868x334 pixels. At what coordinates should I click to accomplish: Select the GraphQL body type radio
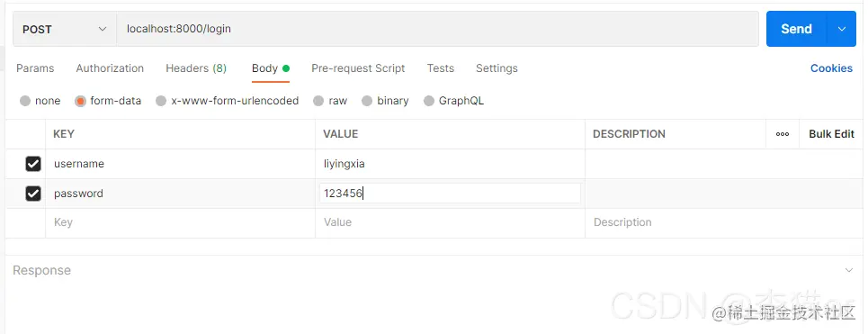pyautogui.click(x=428, y=101)
